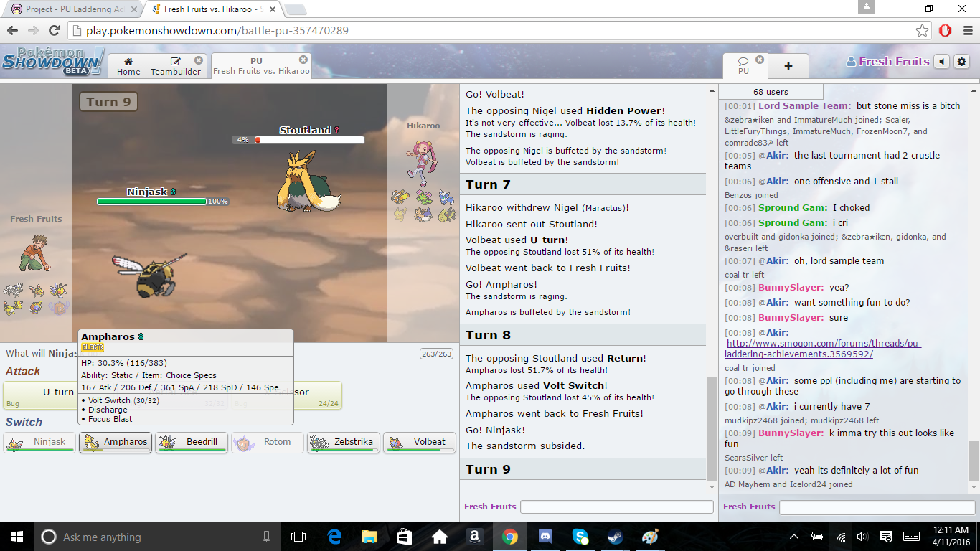Image resolution: width=980 pixels, height=551 pixels.
Task: Close the Fresh Fruits vs. Hikaroo battle tab
Action: coord(303,60)
